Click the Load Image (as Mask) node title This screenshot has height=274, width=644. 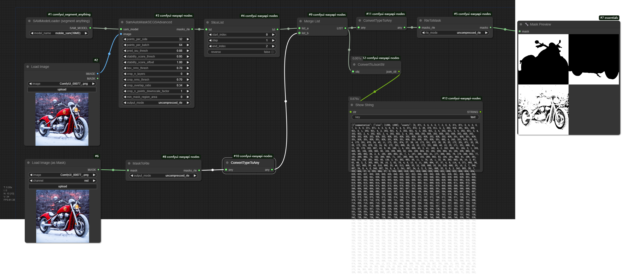coord(49,163)
